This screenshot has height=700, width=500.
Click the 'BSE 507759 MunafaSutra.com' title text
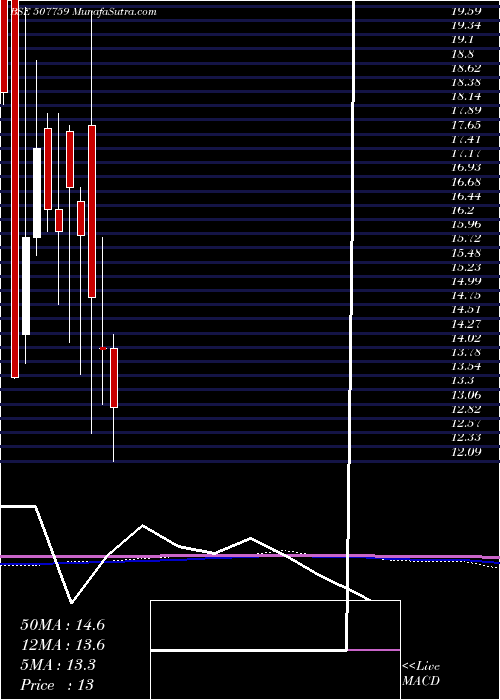pyautogui.click(x=84, y=12)
